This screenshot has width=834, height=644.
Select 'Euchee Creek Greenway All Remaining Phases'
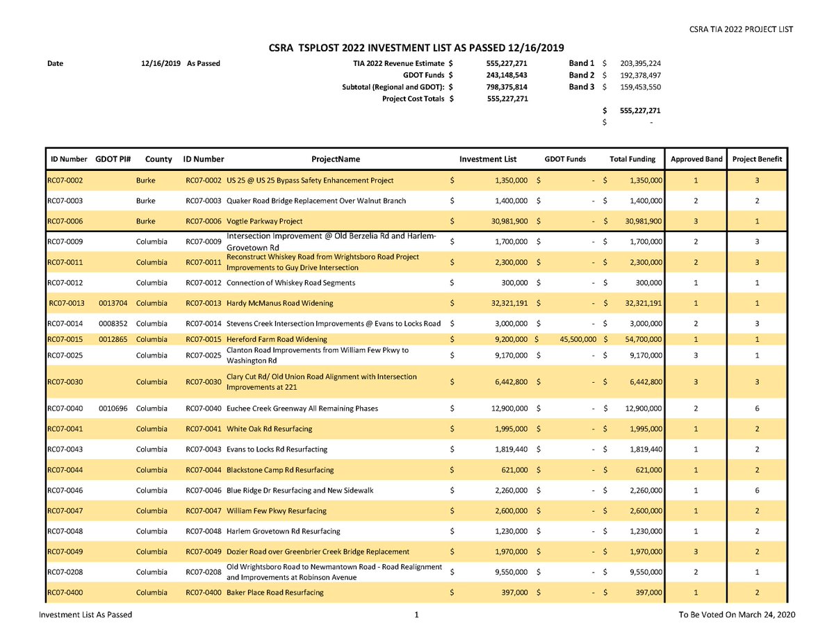(x=302, y=408)
